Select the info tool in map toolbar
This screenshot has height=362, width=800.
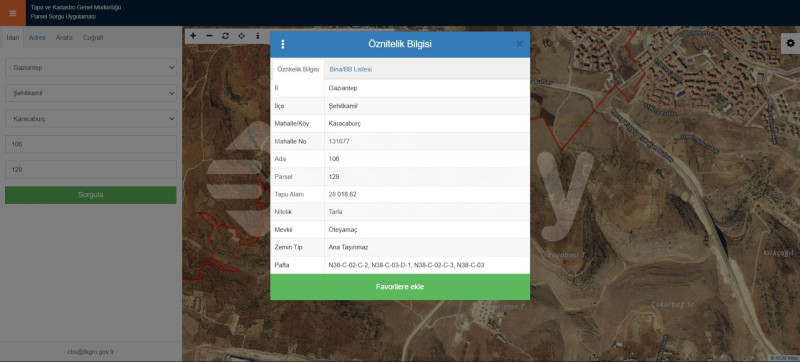pyautogui.click(x=258, y=36)
